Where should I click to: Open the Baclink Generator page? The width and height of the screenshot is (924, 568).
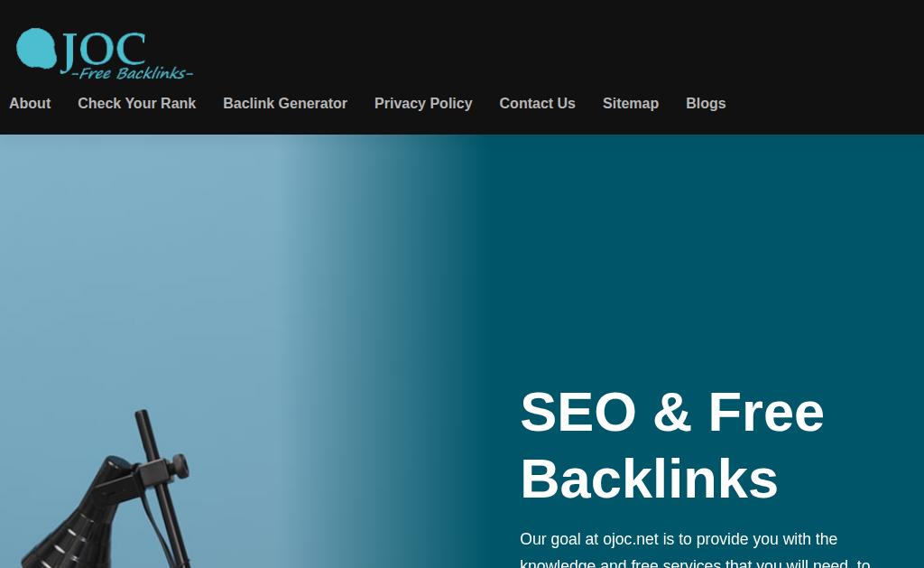point(285,103)
